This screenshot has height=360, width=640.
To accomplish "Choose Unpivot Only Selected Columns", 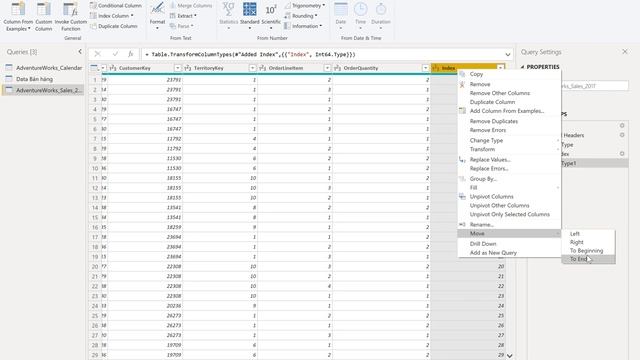I will tap(509, 215).
